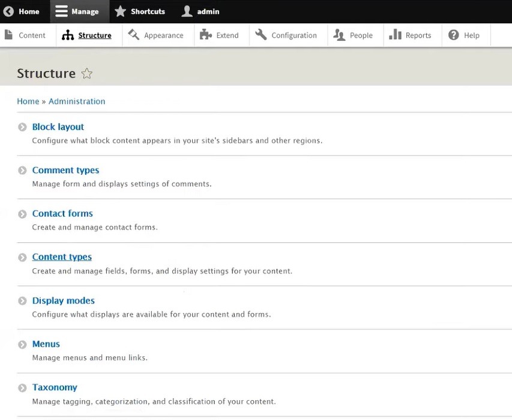The height and width of the screenshot is (420, 512).
Task: Click the chevron beside Menus
Action: pos(22,344)
